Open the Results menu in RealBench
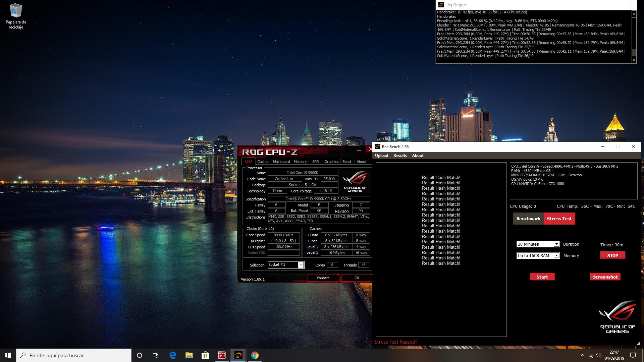 (x=400, y=156)
